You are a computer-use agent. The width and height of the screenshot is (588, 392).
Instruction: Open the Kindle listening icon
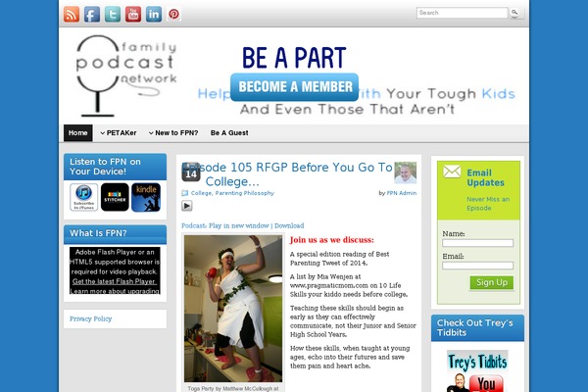click(146, 197)
